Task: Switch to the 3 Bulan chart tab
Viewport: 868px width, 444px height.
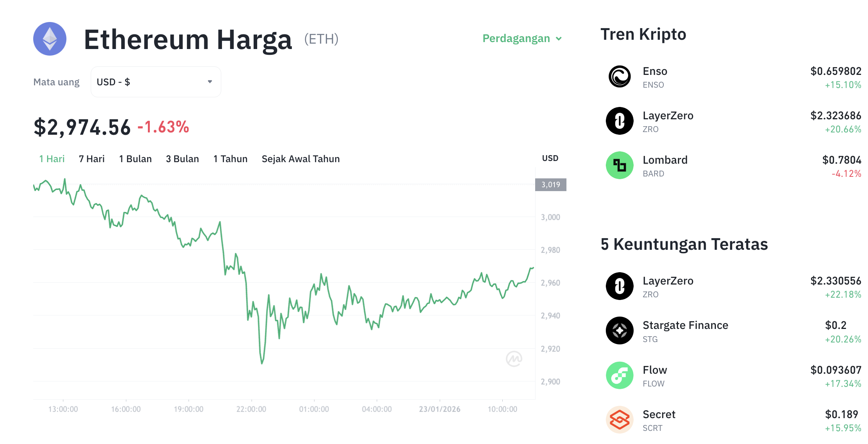Action: 182,159
